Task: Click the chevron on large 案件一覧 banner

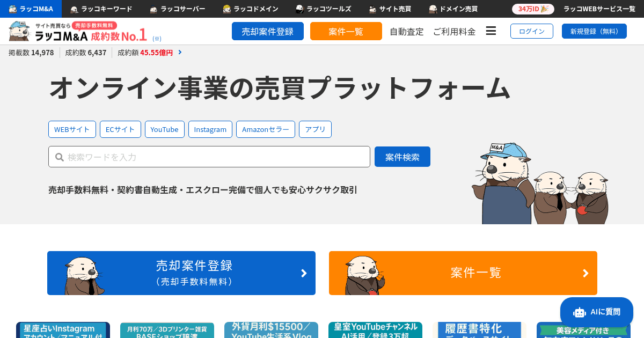Action: [585, 273]
